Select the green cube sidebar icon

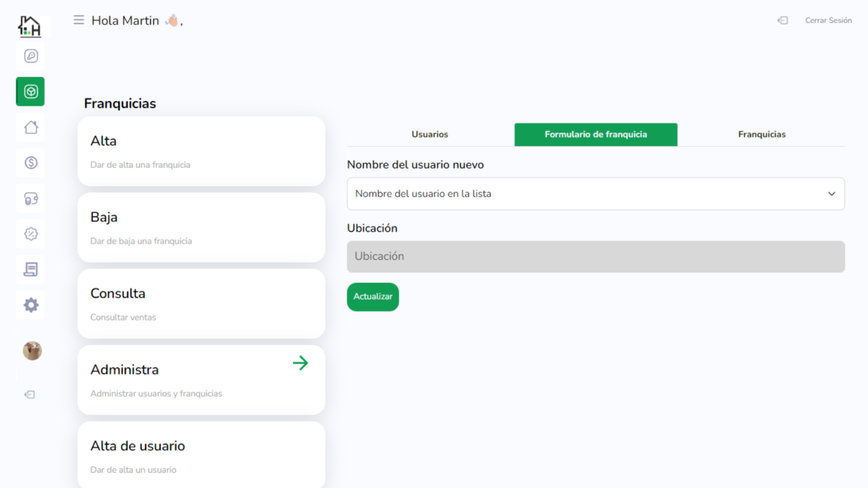[x=31, y=91]
